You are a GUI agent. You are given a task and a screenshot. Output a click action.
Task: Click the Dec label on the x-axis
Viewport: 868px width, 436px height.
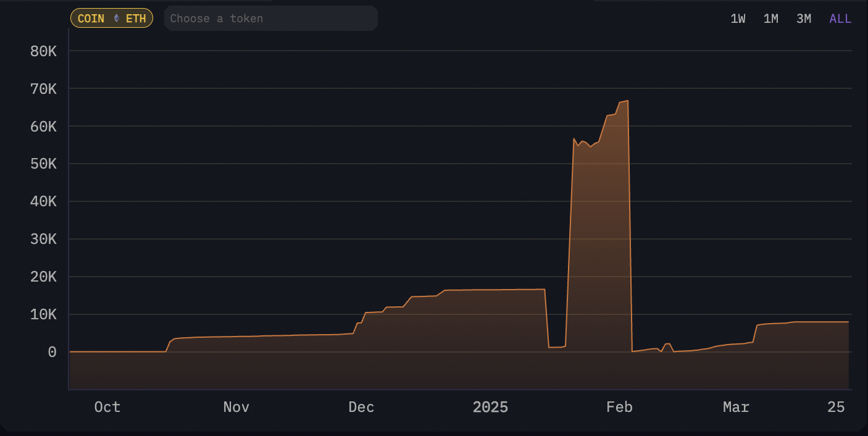[361, 407]
